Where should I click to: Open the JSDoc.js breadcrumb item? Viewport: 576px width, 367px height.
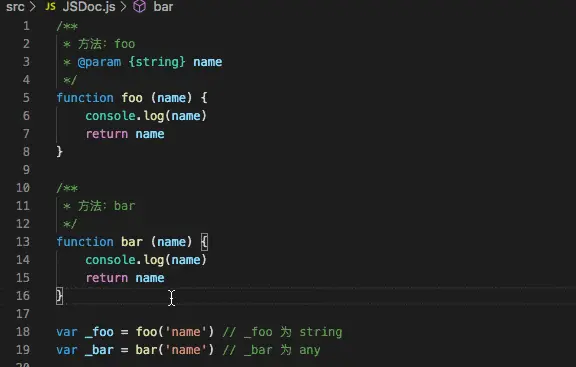pos(89,6)
